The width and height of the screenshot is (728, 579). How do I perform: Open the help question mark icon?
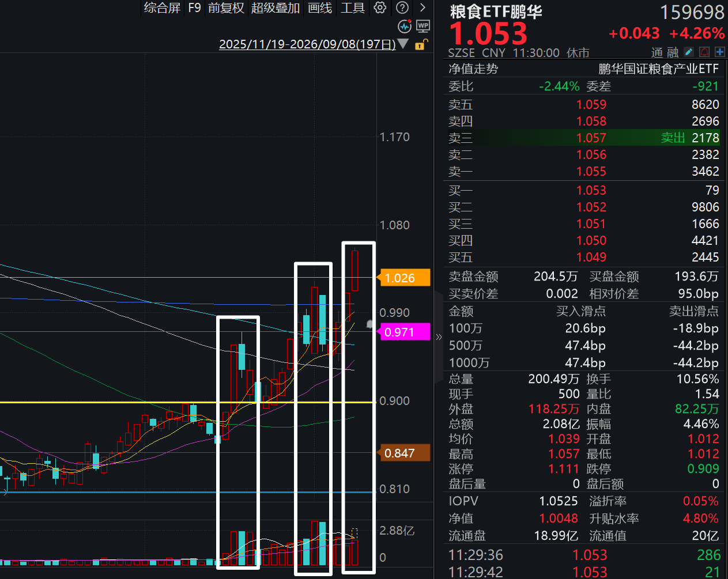(402, 7)
